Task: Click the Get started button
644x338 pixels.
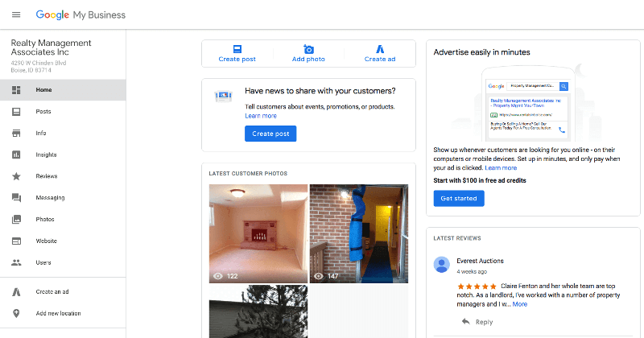Action: [x=459, y=198]
